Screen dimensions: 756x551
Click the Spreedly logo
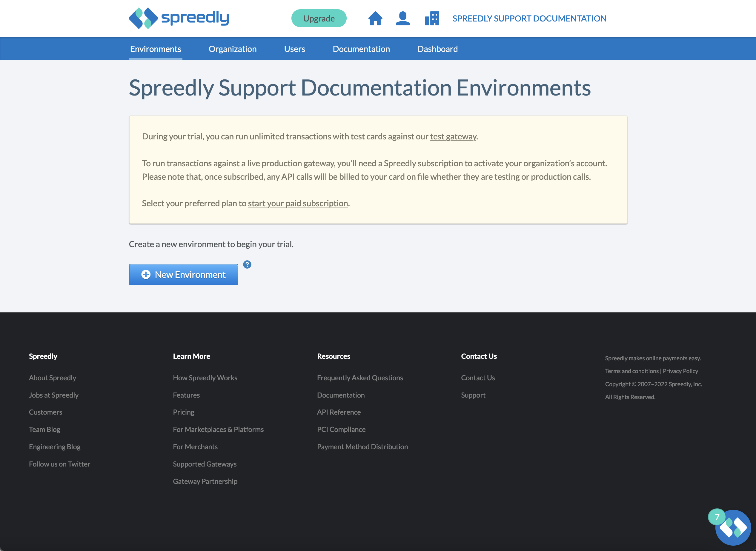179,18
